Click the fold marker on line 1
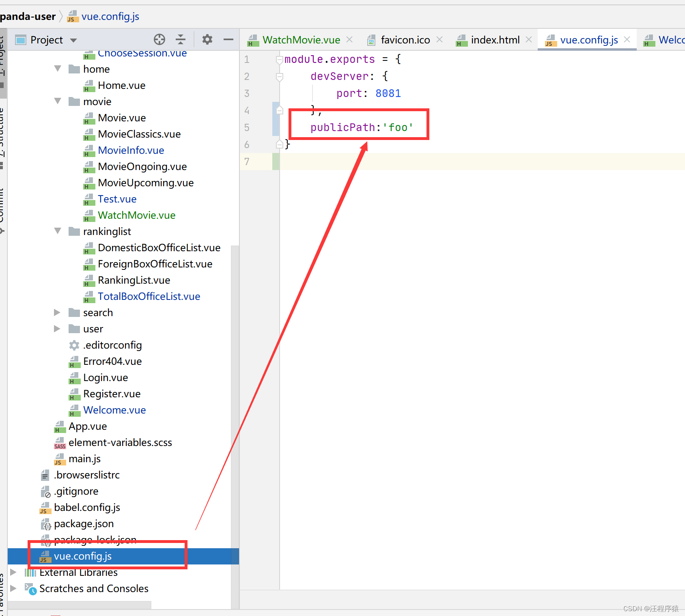The height and width of the screenshot is (616, 685). 280,60
